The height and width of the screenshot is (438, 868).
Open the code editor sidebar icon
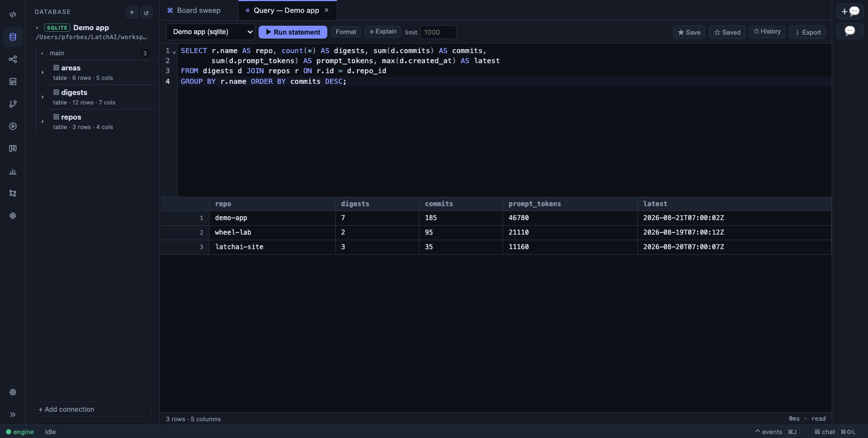(x=13, y=15)
